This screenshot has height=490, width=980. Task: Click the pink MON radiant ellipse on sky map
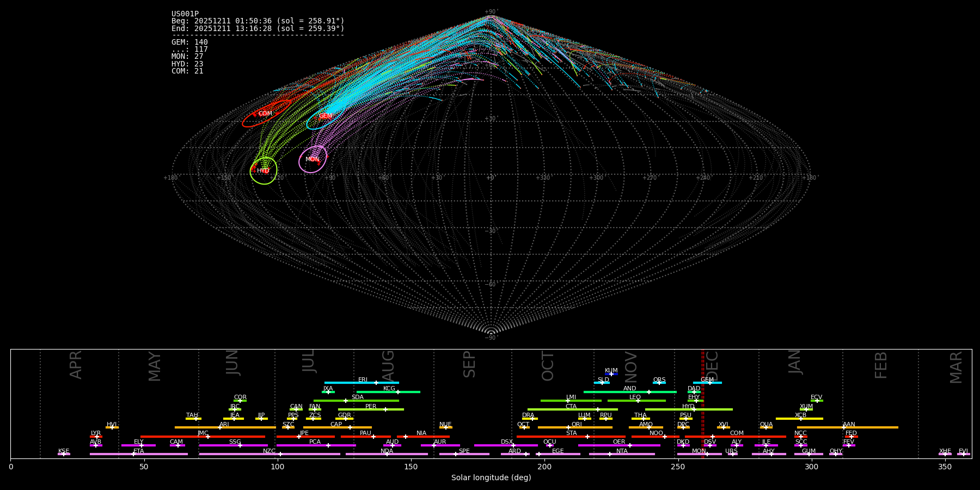[313, 160]
